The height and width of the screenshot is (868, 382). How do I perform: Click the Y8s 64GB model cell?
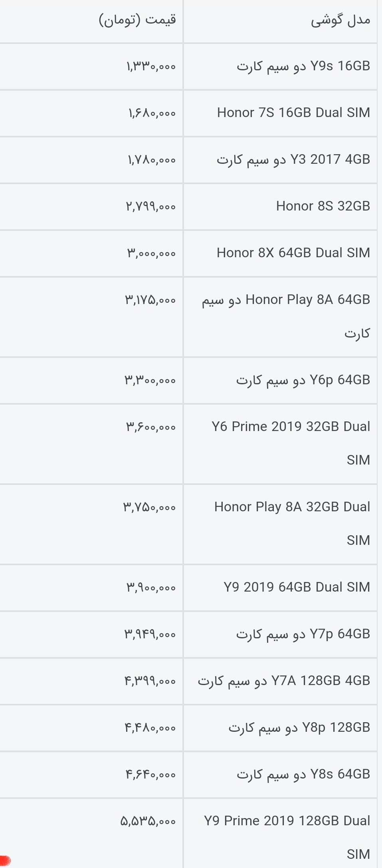[x=303, y=774]
